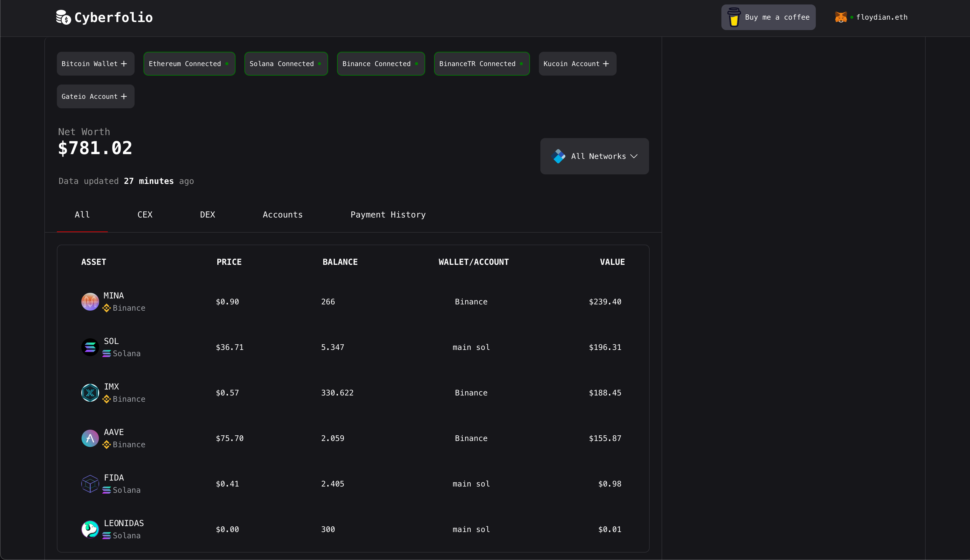The height and width of the screenshot is (560, 970).
Task: Click the MINA value $239.40
Action: click(605, 302)
